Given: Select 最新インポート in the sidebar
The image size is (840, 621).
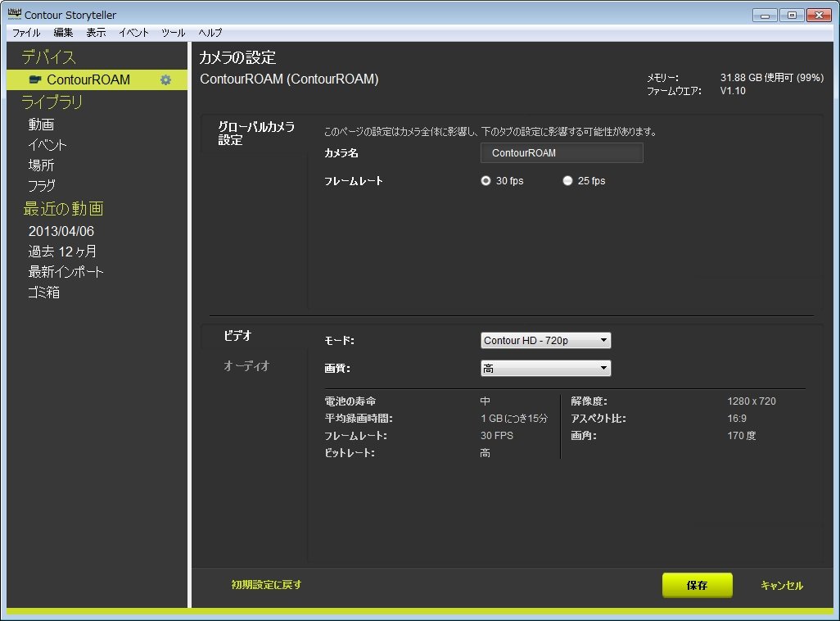Looking at the screenshot, I should pyautogui.click(x=65, y=272).
